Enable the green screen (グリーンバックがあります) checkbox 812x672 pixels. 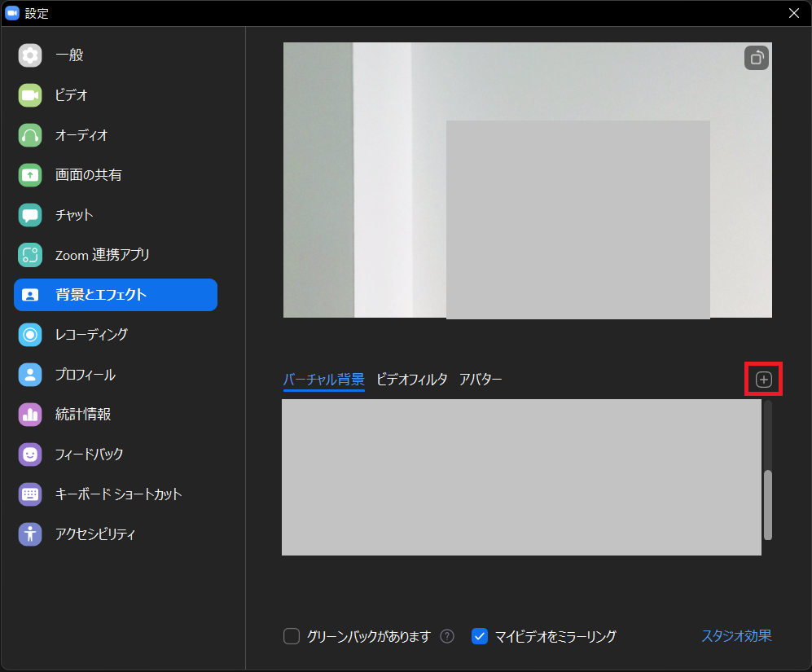pos(292,637)
